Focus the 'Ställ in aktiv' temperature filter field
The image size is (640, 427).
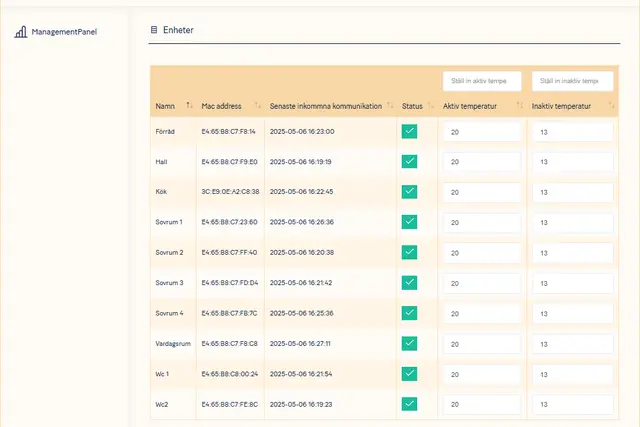[x=481, y=81]
